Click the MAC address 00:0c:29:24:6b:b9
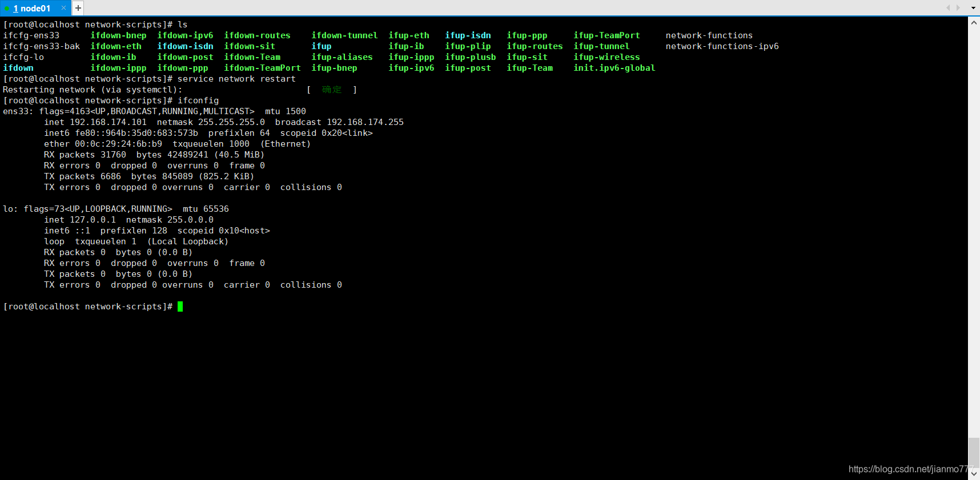Image resolution: width=980 pixels, height=480 pixels. [118, 144]
